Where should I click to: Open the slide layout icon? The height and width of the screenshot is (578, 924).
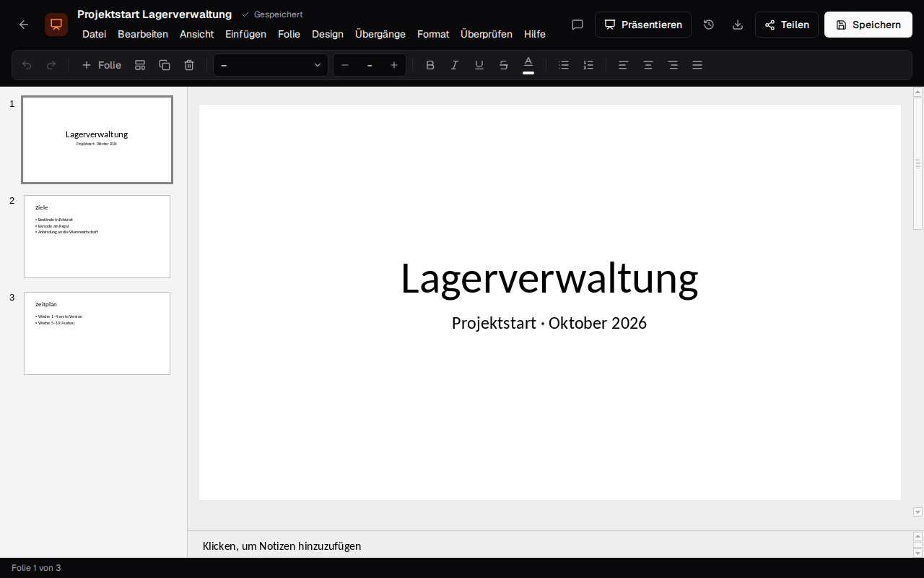[140, 65]
